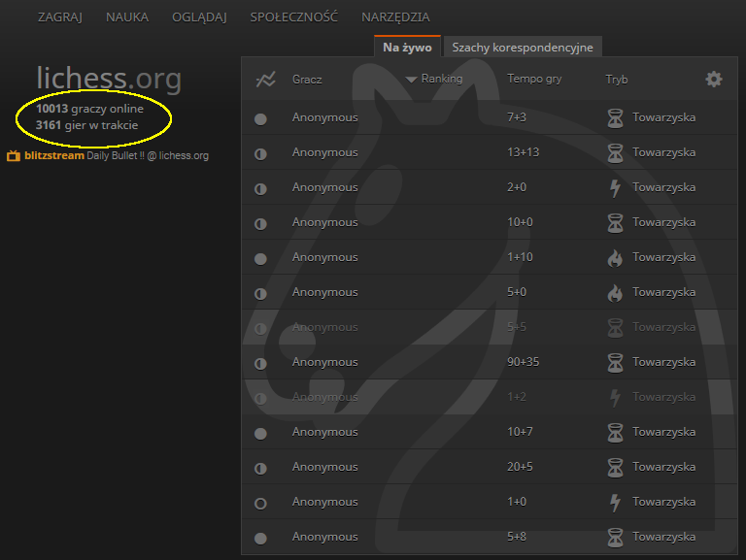Open the graczy online players link
746x560 pixels.
(x=90, y=109)
